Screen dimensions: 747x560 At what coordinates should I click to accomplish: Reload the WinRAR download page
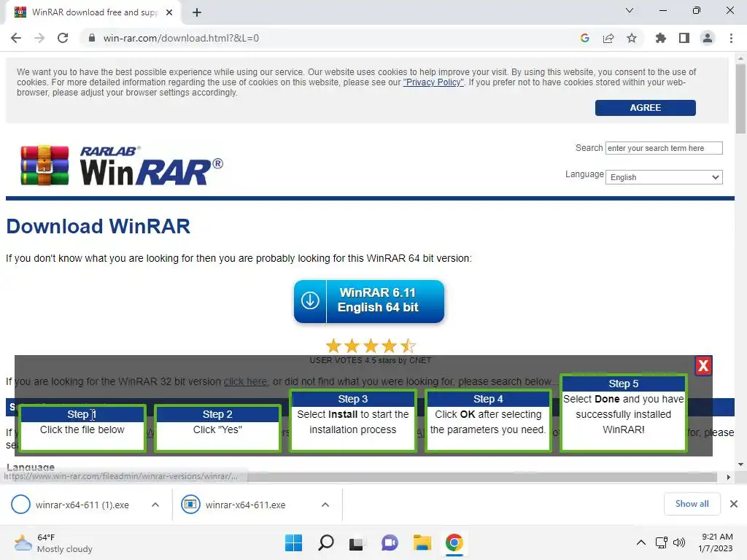click(63, 38)
